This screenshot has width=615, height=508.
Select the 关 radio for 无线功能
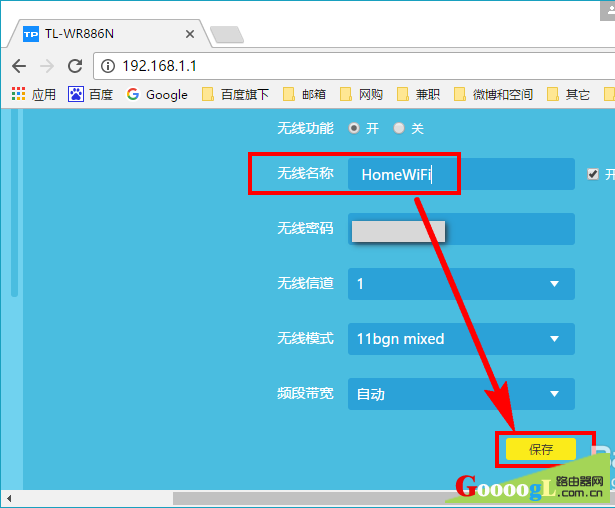click(399, 128)
